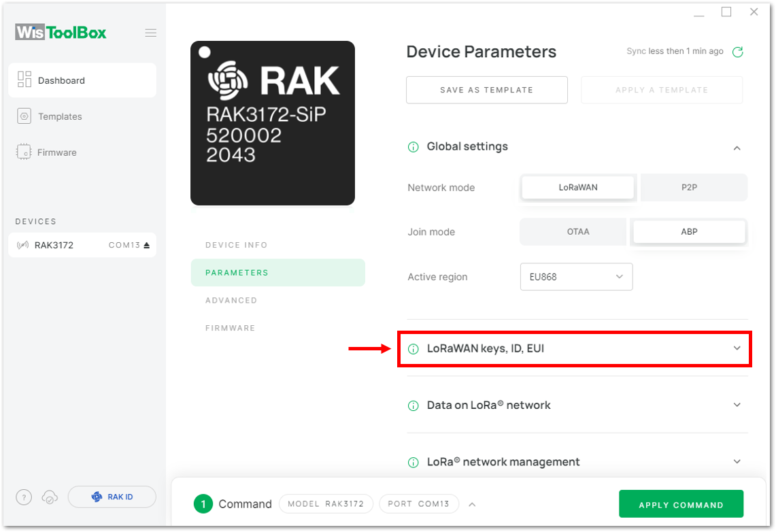The width and height of the screenshot is (776, 532).
Task: Close the WisToolBox window
Action: 754,12
